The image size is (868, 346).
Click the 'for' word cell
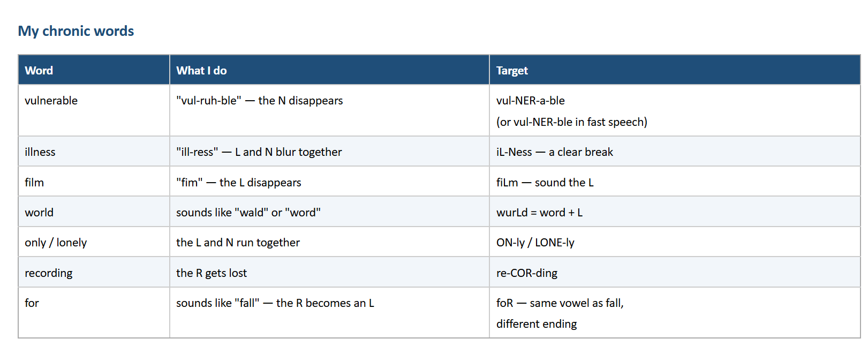94,313
